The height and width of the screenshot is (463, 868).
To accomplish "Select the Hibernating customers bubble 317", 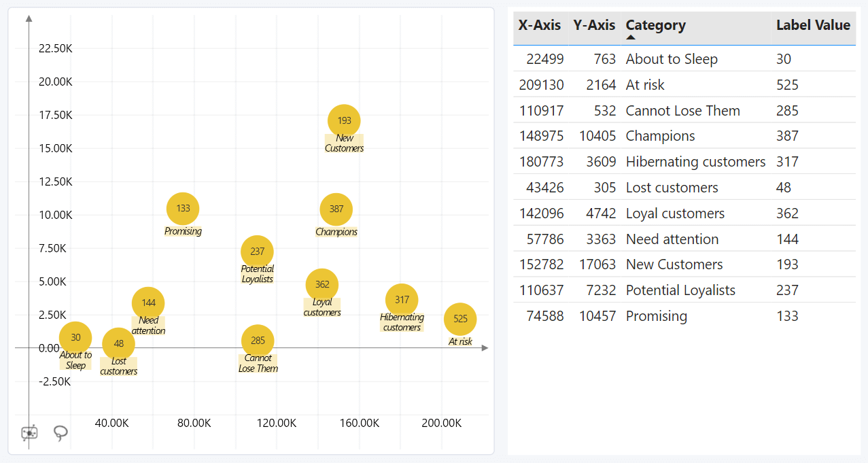I will click(402, 300).
